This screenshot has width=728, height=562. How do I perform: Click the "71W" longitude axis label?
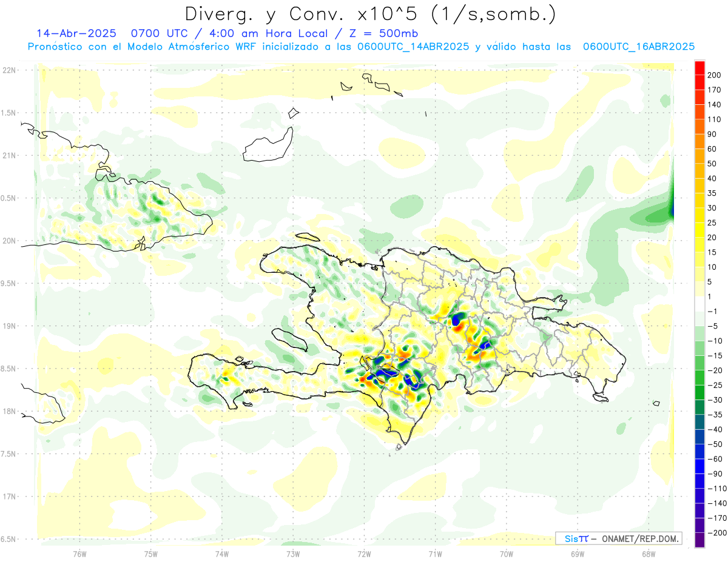pos(435,554)
